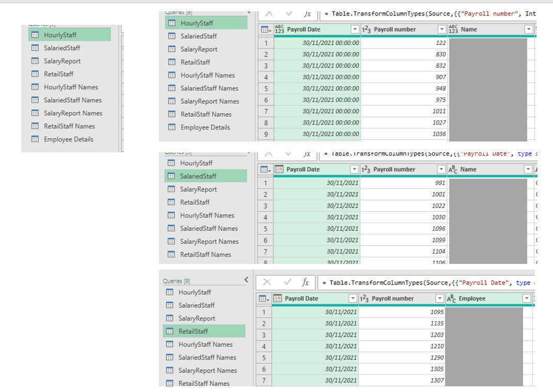Click the 123 type icon of Payroll number in middle panel

366,170
